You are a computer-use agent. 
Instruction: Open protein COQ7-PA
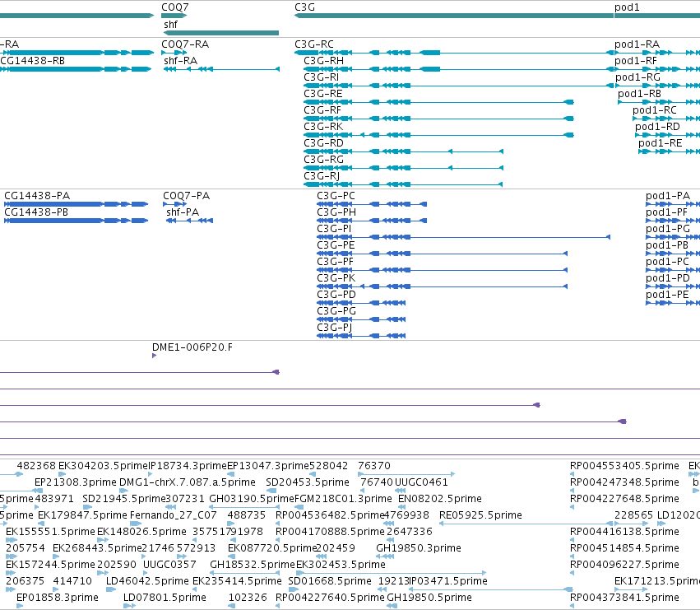tap(186, 196)
